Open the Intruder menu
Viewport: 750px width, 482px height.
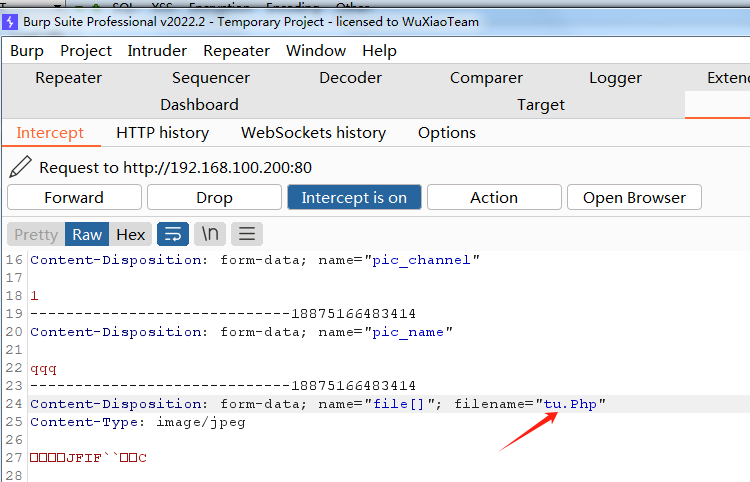click(157, 51)
